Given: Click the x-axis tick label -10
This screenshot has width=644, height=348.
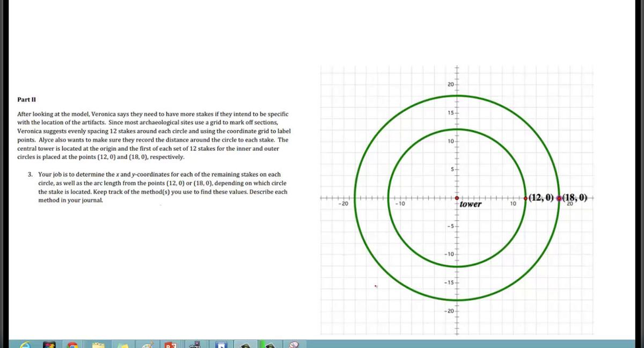Looking at the screenshot, I should pyautogui.click(x=399, y=204).
